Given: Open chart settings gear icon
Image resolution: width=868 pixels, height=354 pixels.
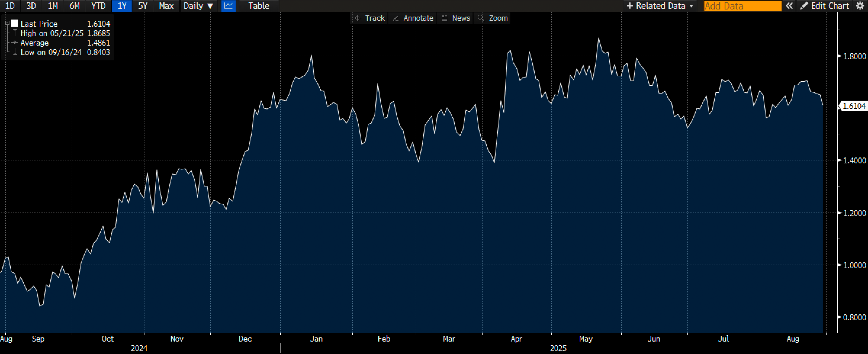Looking at the screenshot, I should (860, 6).
